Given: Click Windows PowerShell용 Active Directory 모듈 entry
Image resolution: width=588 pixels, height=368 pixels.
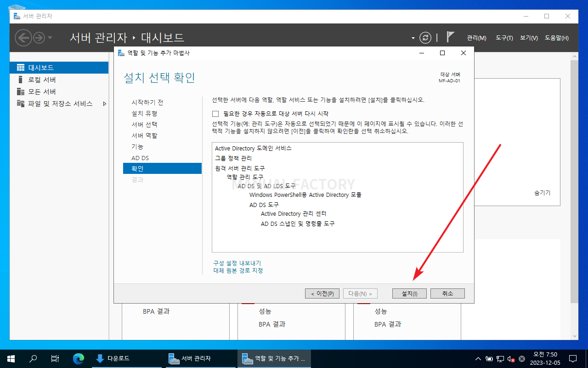Looking at the screenshot, I should [305, 195].
